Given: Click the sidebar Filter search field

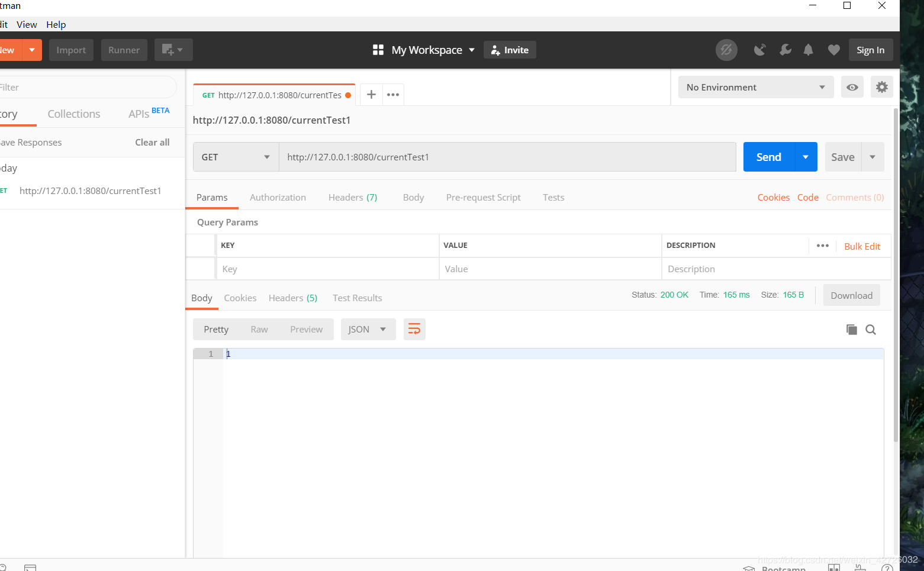Looking at the screenshot, I should pos(88,87).
